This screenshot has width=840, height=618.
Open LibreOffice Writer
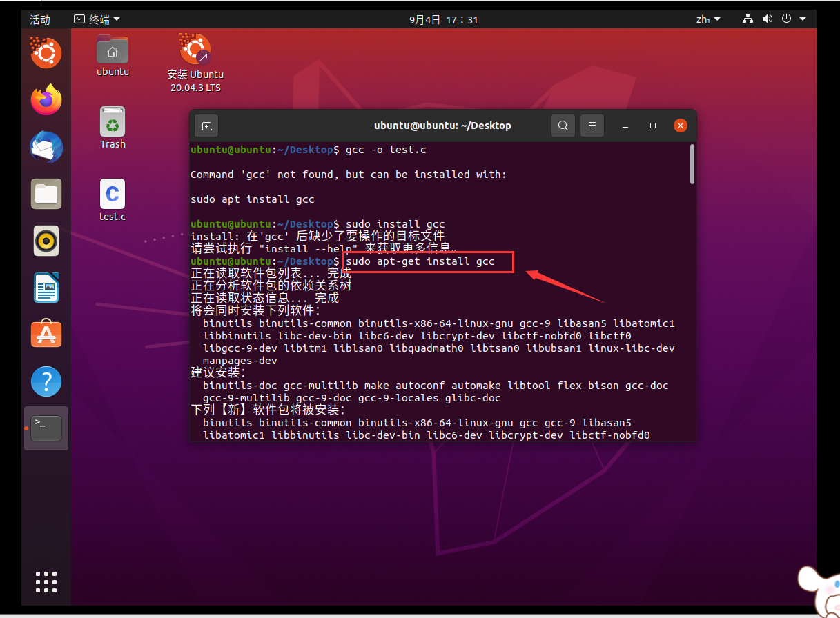pos(46,288)
